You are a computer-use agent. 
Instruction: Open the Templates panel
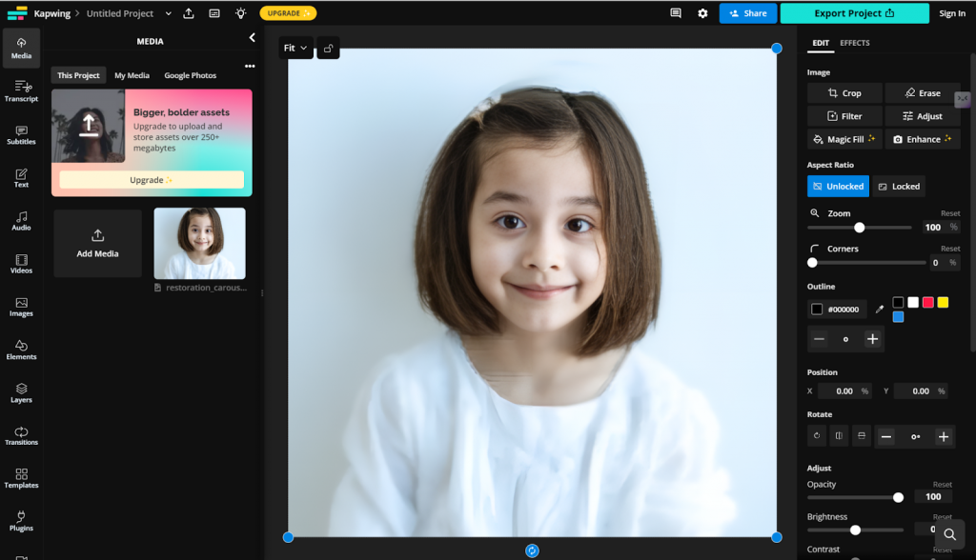click(21, 478)
